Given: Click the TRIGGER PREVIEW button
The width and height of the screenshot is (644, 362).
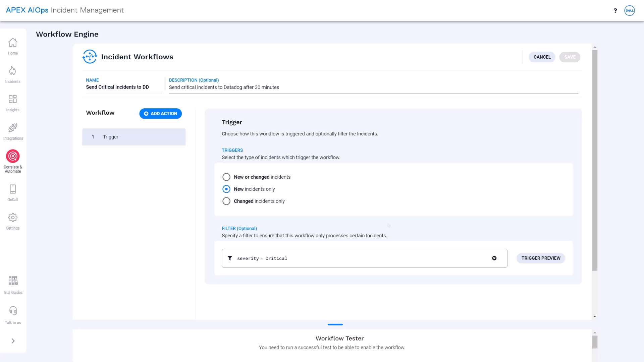Looking at the screenshot, I should point(541,258).
